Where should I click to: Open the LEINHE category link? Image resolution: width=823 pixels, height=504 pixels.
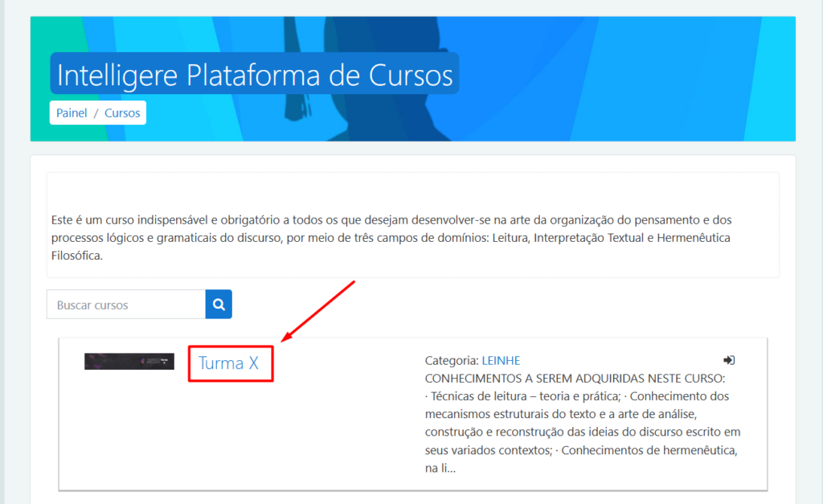[501, 361]
